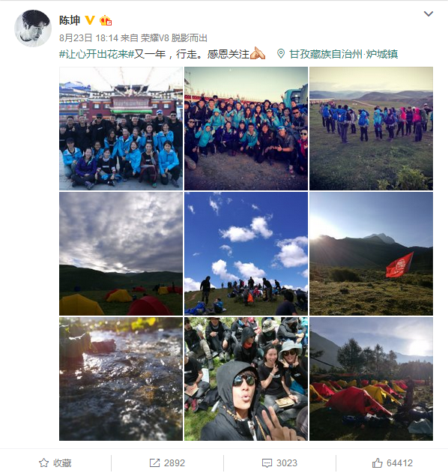The width and height of the screenshot is (448, 476).
Task: Click the location pin icon
Action: tap(281, 54)
